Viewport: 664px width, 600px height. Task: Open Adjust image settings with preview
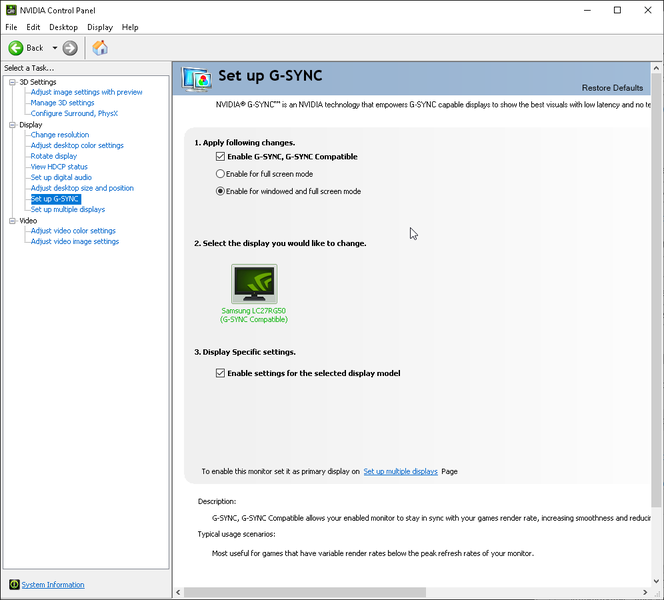tap(86, 92)
